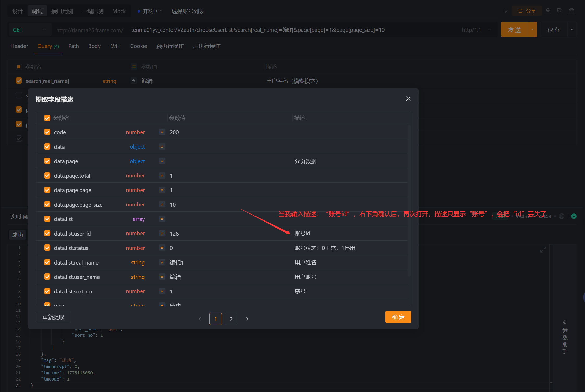Toggle the select-all 参数名 checkbox in dialog
The height and width of the screenshot is (392, 585).
tap(47, 118)
